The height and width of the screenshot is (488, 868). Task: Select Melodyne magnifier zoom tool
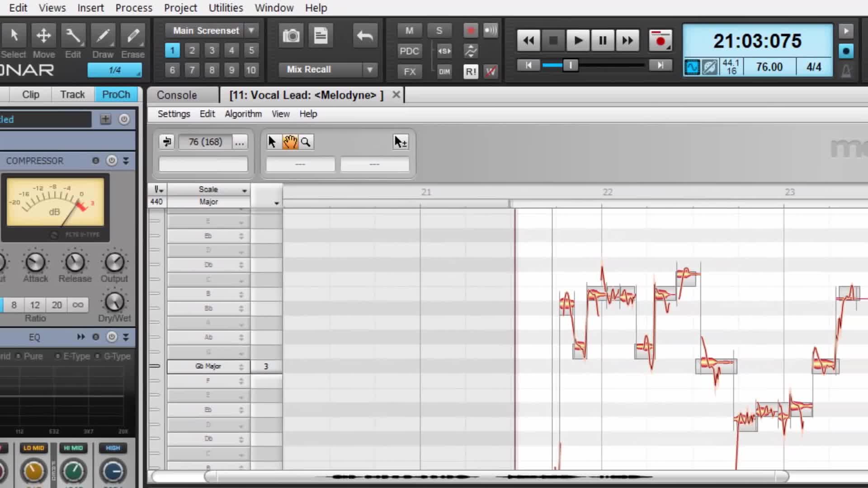306,142
